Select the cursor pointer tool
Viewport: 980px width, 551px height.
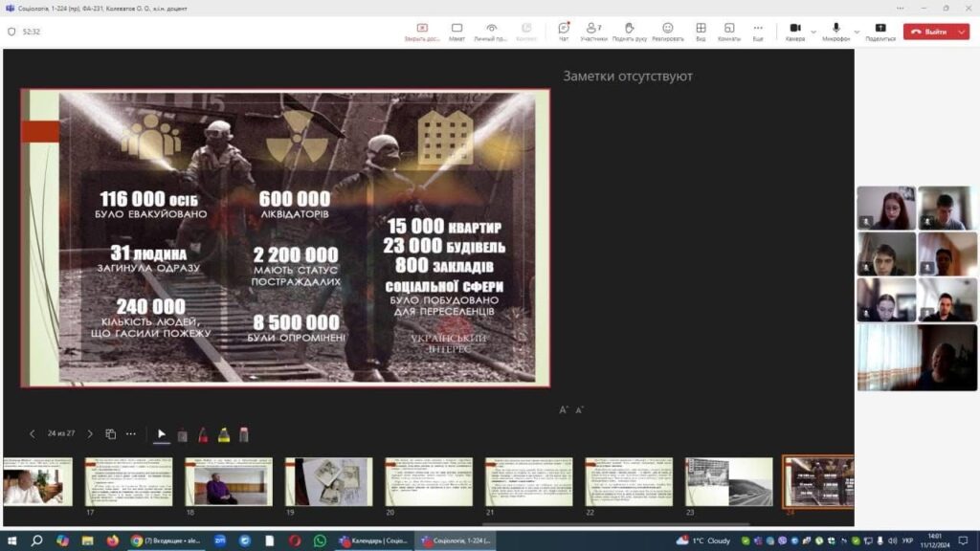pyautogui.click(x=162, y=434)
